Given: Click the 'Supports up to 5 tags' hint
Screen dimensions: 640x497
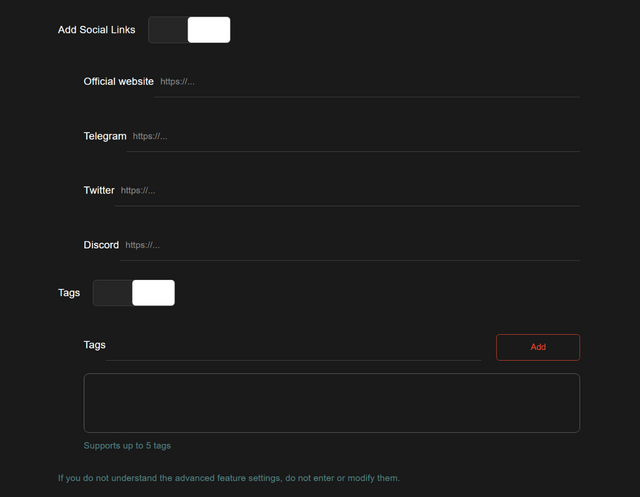Looking at the screenshot, I should tap(127, 446).
